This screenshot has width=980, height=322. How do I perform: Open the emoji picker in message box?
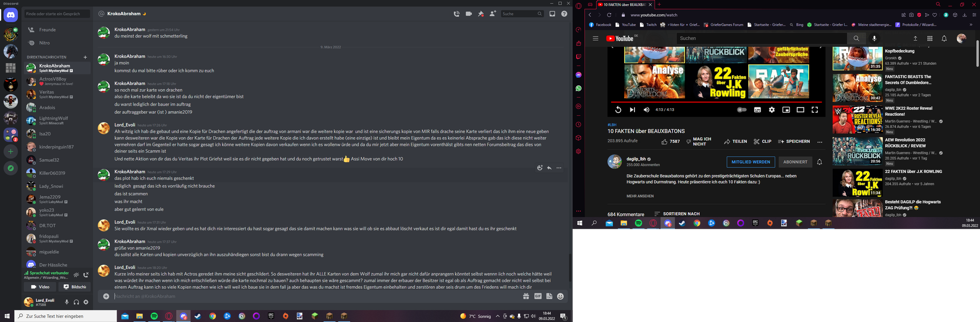coord(560,296)
